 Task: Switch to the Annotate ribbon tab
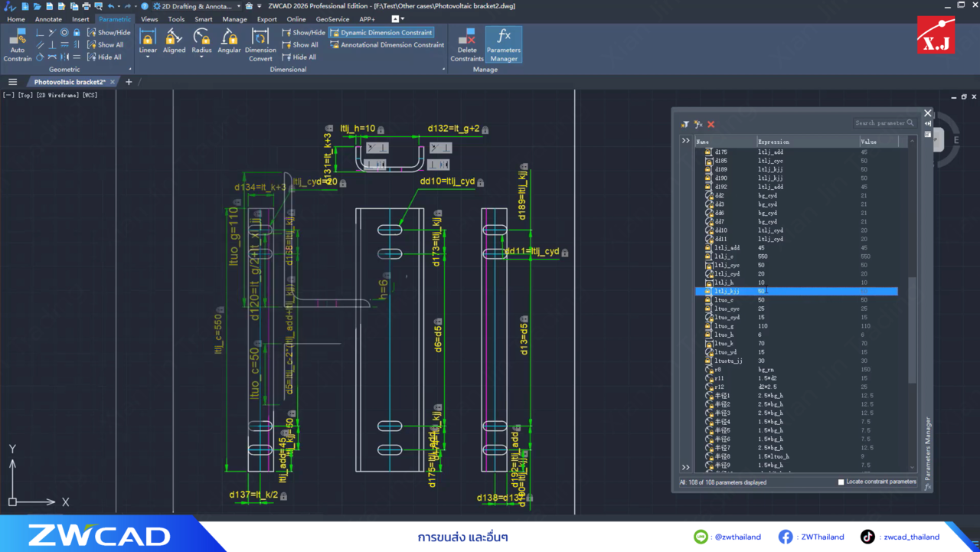pyautogui.click(x=48, y=19)
